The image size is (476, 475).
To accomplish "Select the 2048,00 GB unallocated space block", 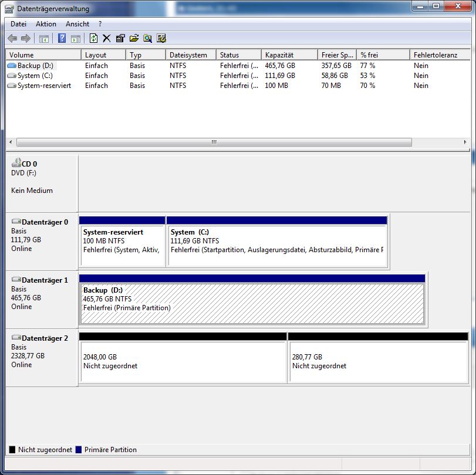I will coord(183,358).
